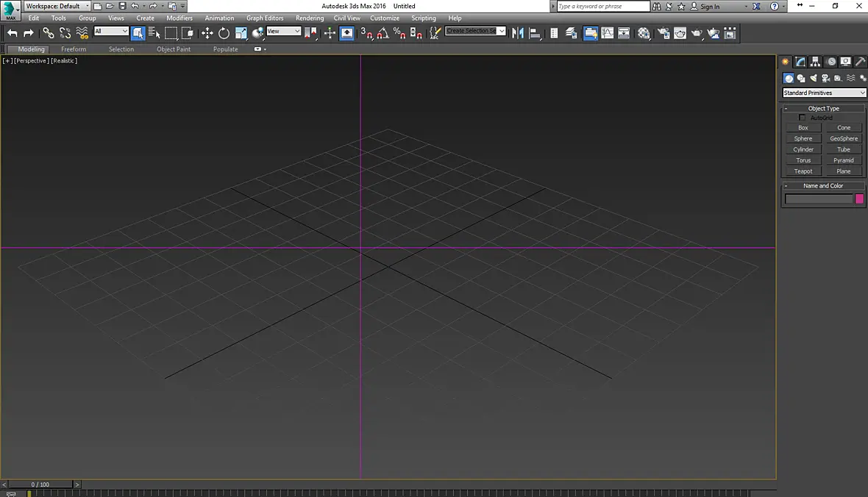
Task: Switch to the Modify command panel tab
Action: (800, 62)
